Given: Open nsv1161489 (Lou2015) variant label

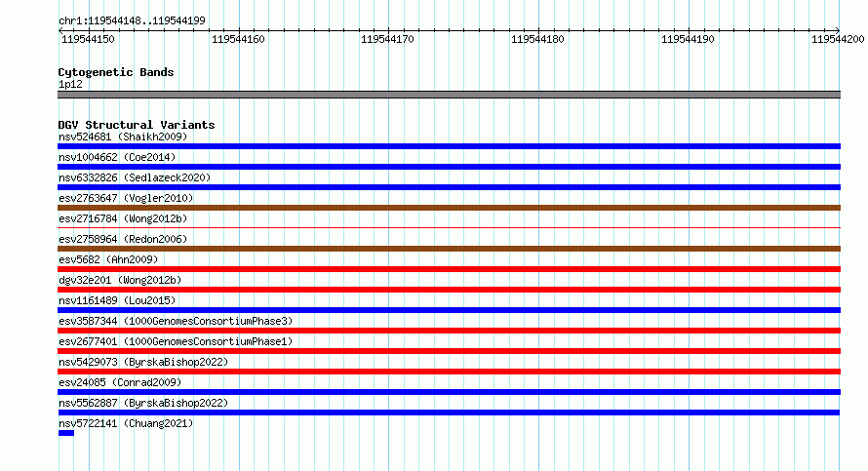Looking at the screenshot, I should click(117, 300).
